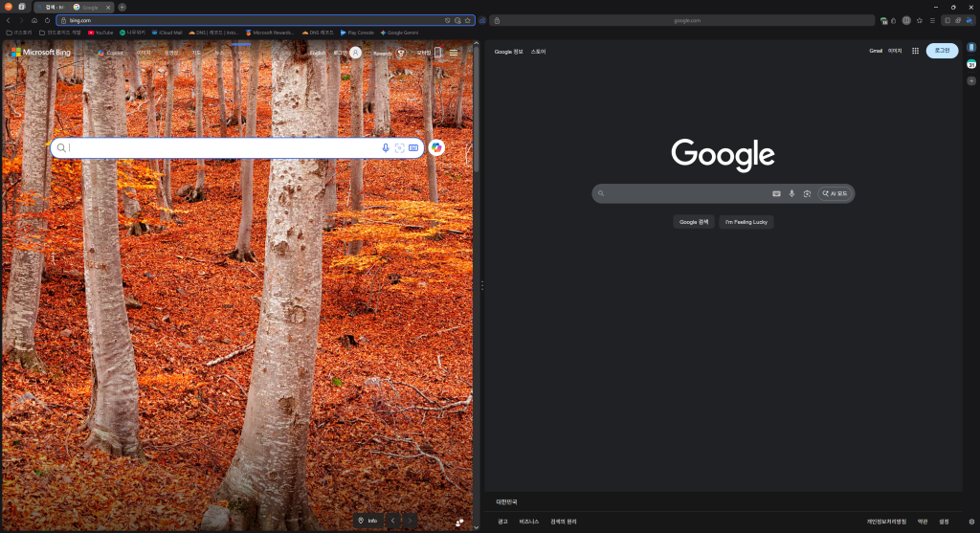Screen dimensions: 980x533
Task: Open the YouTube bookmark
Action: pyautogui.click(x=100, y=33)
